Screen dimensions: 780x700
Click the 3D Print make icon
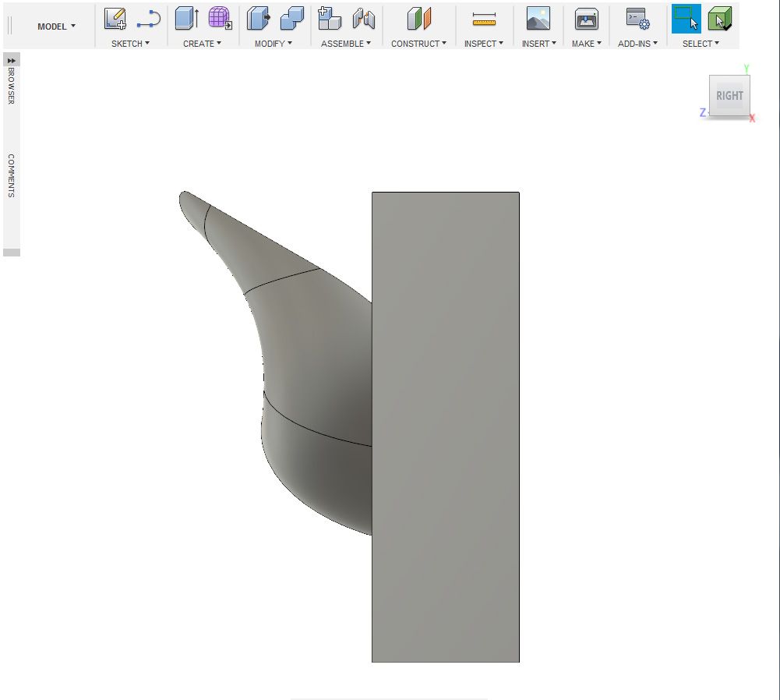click(587, 19)
